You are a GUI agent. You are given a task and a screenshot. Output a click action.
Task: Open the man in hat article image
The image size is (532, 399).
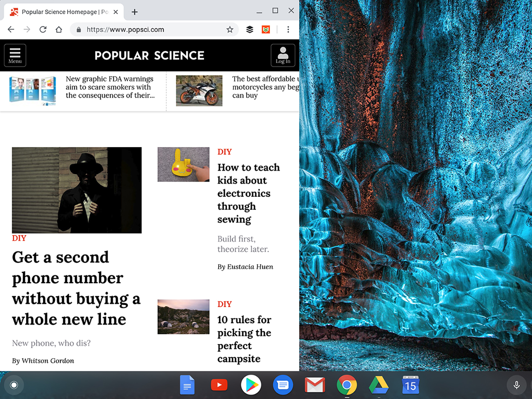(x=77, y=190)
